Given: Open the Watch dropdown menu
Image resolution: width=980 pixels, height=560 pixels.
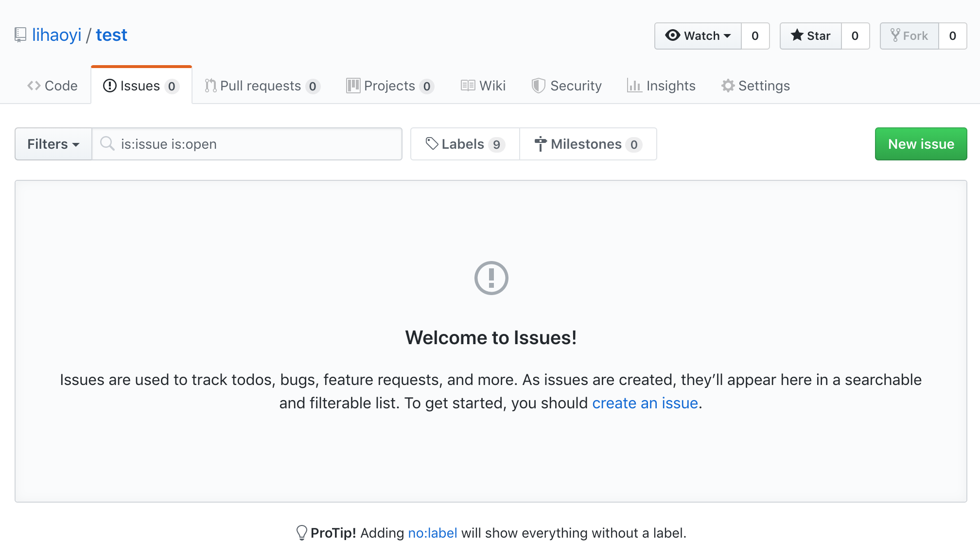Looking at the screenshot, I should pos(697,35).
